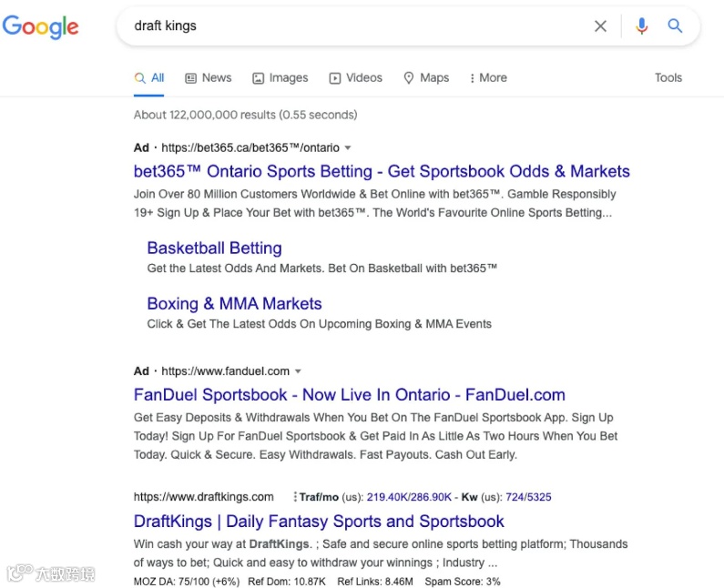
Task: Open the FanDuel Sportsbook ad headline
Action: 350,395
